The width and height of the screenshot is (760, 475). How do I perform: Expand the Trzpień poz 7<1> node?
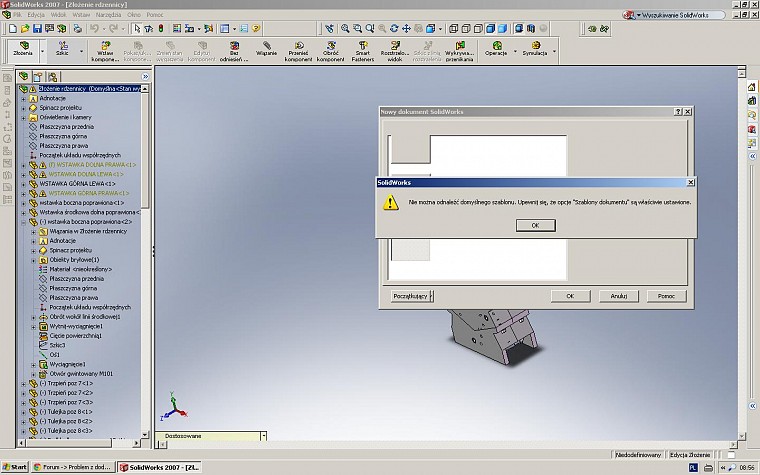(x=23, y=383)
